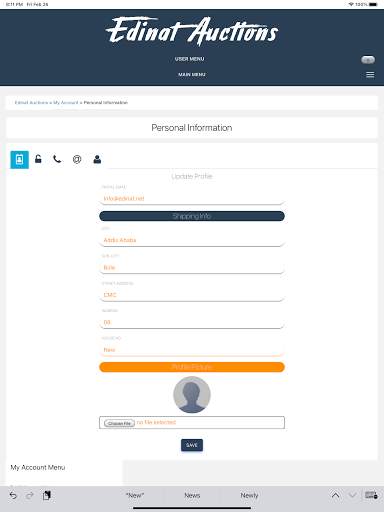Open the user silhouette tab
This screenshot has height=512, width=384.
(x=97, y=159)
